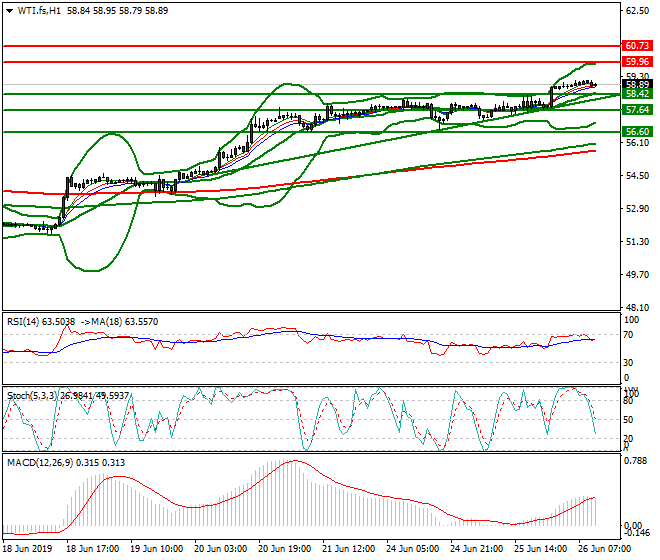Select the -0.146 MACD scale value
660x560 pixels.
click(635, 533)
